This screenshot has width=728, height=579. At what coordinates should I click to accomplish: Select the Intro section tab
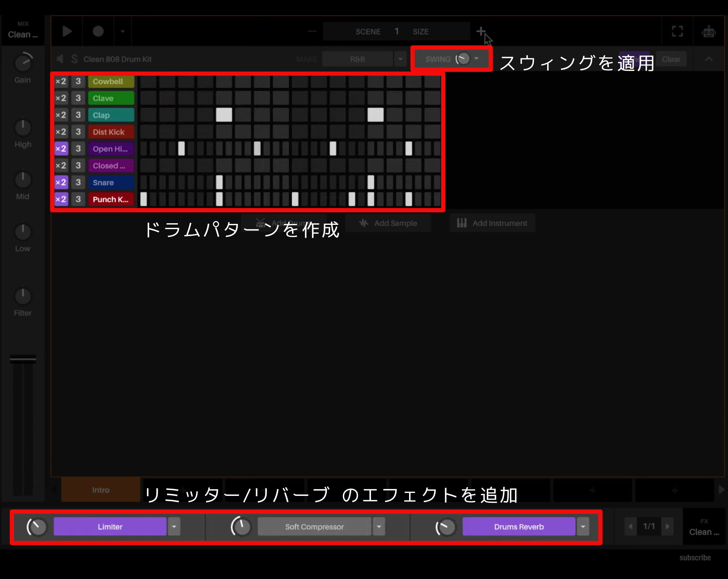100,490
